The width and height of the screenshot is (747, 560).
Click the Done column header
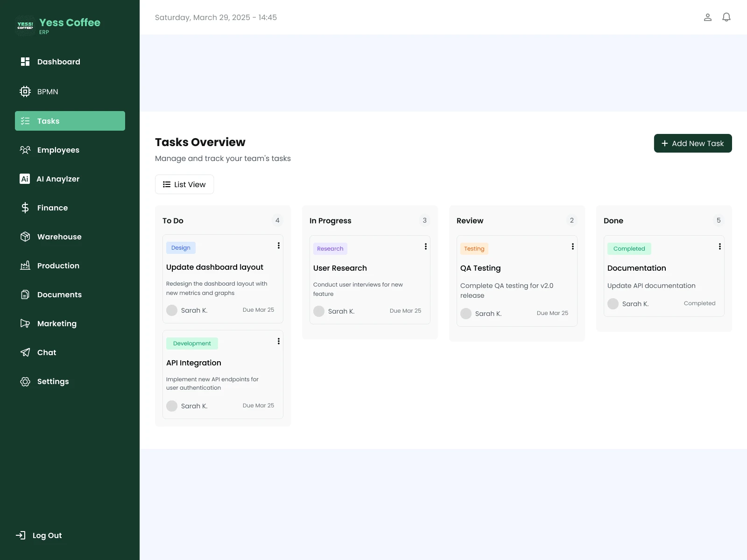[613, 221]
